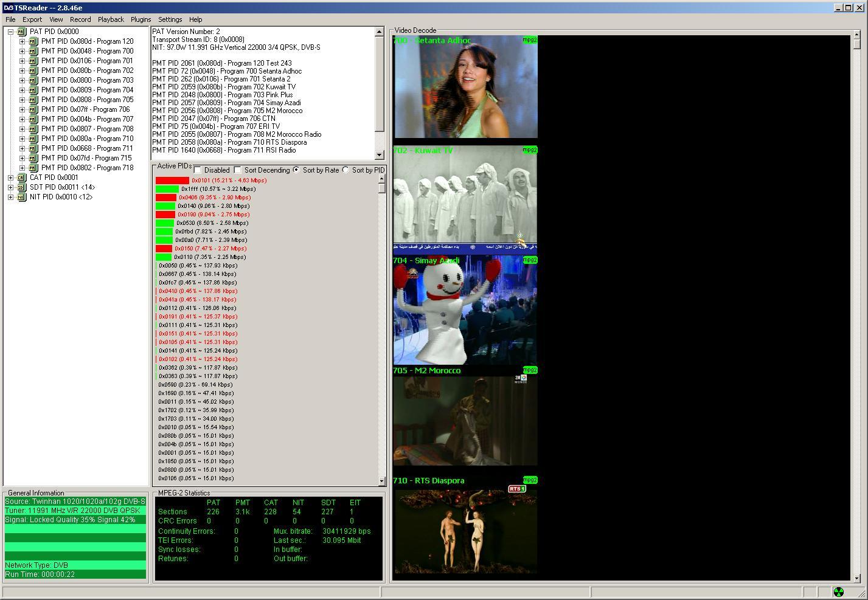Expand the PMT Program 700 node

pyautogui.click(x=22, y=51)
